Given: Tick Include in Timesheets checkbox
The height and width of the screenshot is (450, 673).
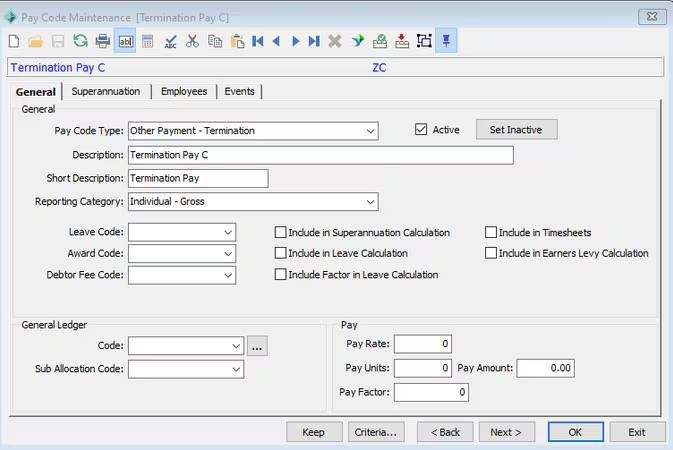Looking at the screenshot, I should pyautogui.click(x=491, y=232).
